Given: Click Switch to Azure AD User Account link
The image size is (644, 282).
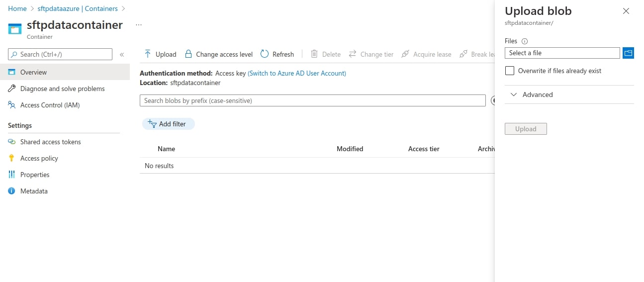Looking at the screenshot, I should [x=297, y=73].
